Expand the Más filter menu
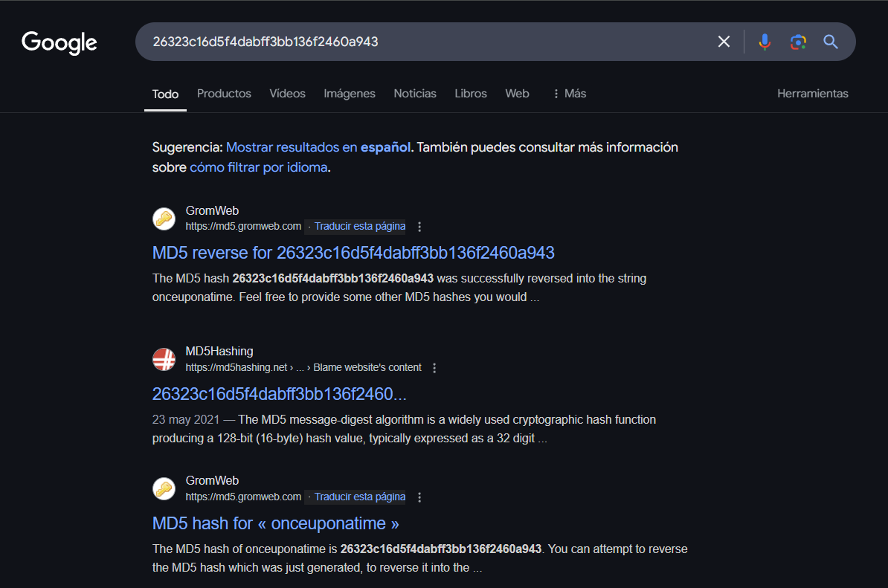The width and height of the screenshot is (888, 588). coord(569,94)
